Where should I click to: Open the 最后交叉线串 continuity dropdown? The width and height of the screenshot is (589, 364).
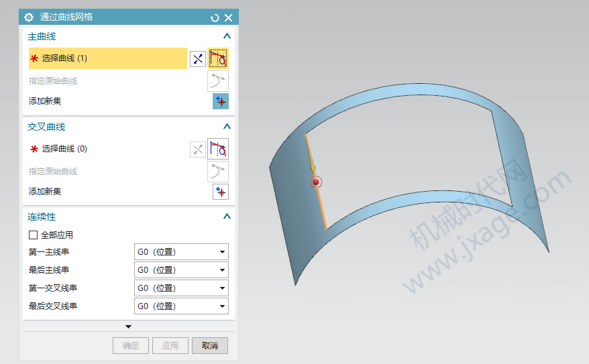[181, 306]
